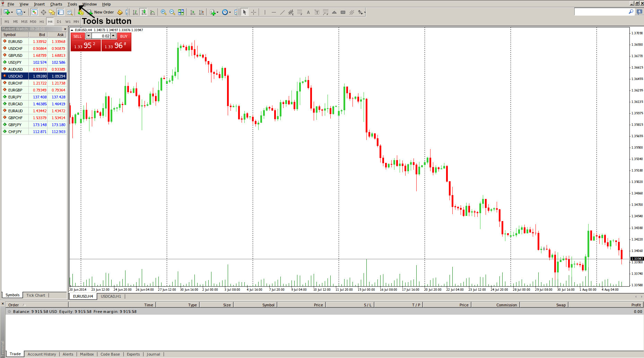This screenshot has height=358, width=644.
Task: Click the Zoom Out magnifier icon
Action: pos(172,12)
